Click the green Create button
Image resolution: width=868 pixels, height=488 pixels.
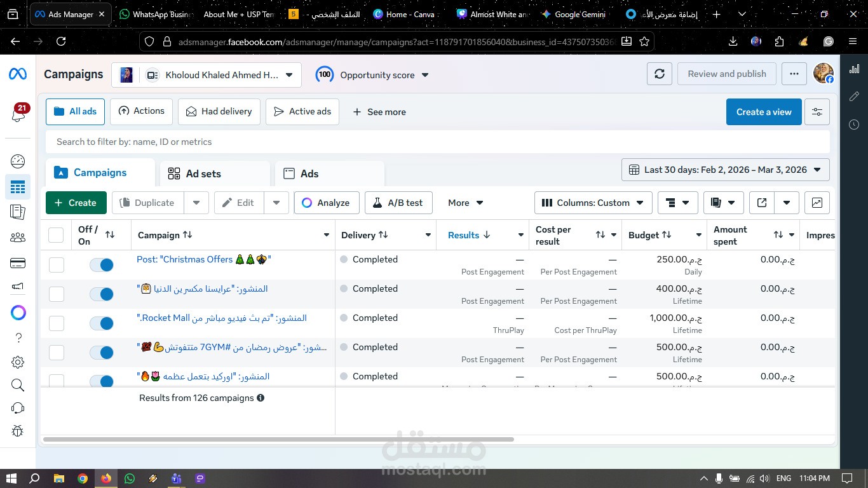pyautogui.click(x=76, y=202)
